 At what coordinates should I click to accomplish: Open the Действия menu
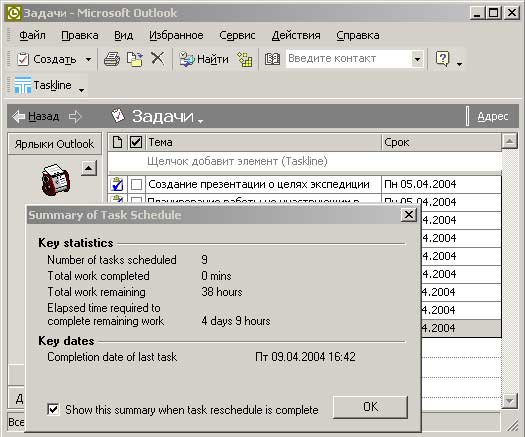(296, 35)
